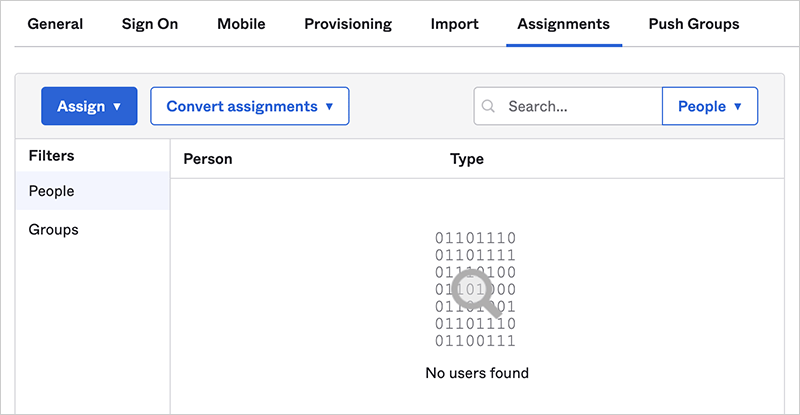Image resolution: width=800 pixels, height=415 pixels.
Task: Open the Push Groups tab
Action: (694, 24)
